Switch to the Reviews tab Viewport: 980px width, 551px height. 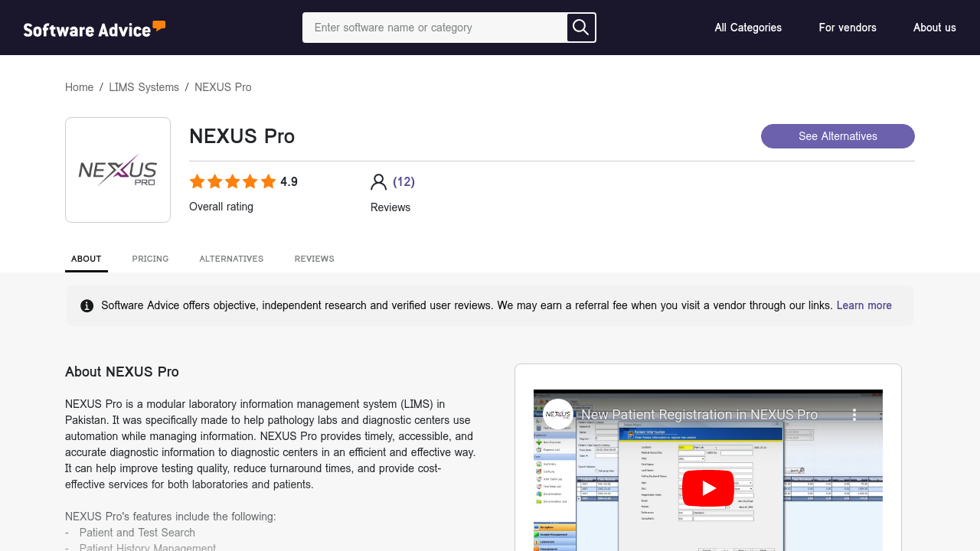314,259
